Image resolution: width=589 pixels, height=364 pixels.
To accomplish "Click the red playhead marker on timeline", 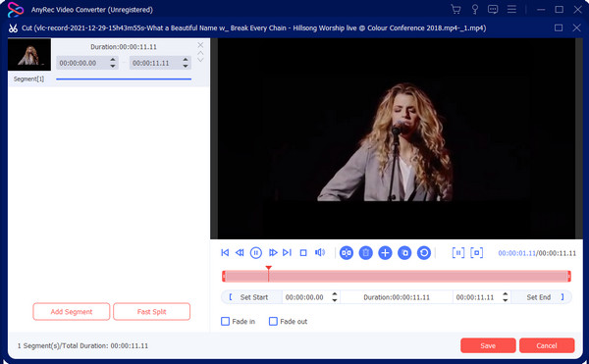I will pos(268,268).
